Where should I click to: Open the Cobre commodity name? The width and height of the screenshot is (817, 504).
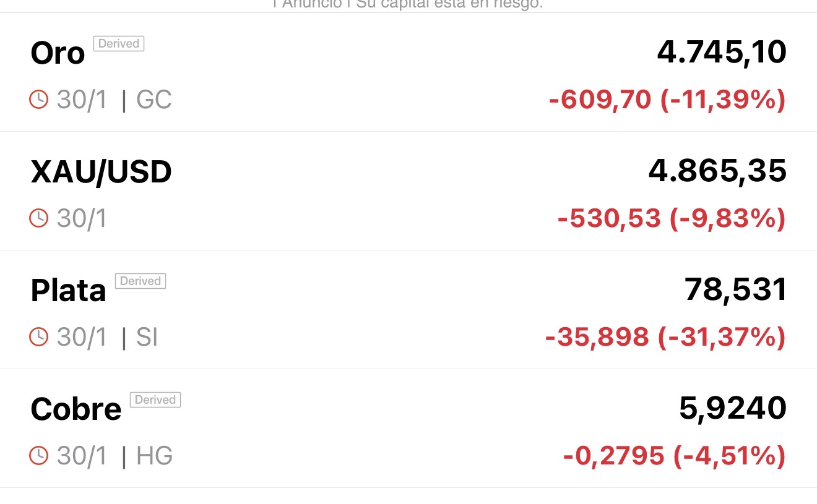point(76,409)
